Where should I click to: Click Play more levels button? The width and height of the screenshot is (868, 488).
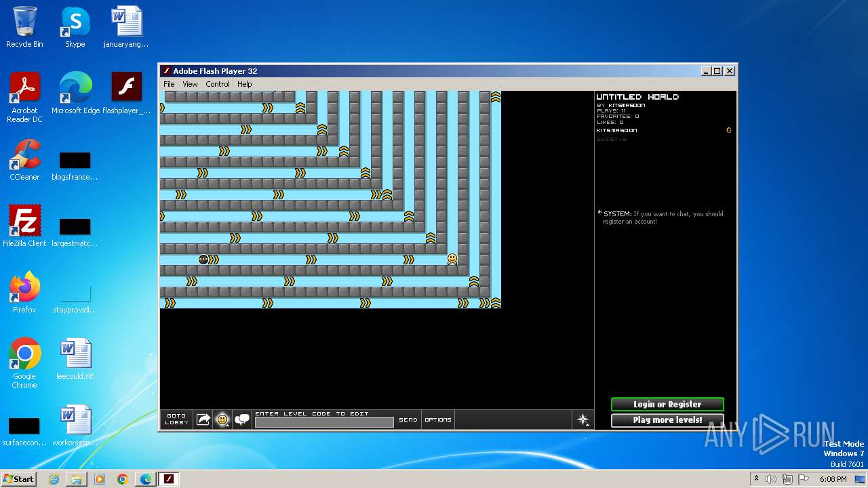[667, 420]
